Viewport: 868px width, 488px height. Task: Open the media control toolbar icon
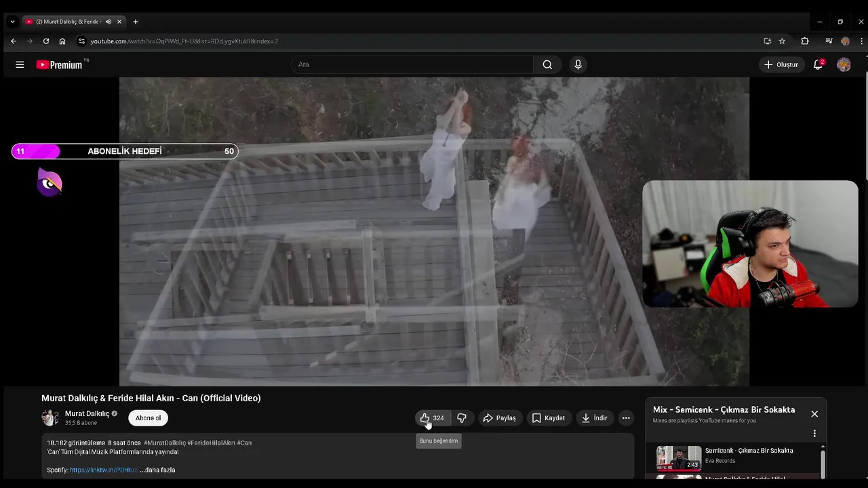(x=829, y=41)
